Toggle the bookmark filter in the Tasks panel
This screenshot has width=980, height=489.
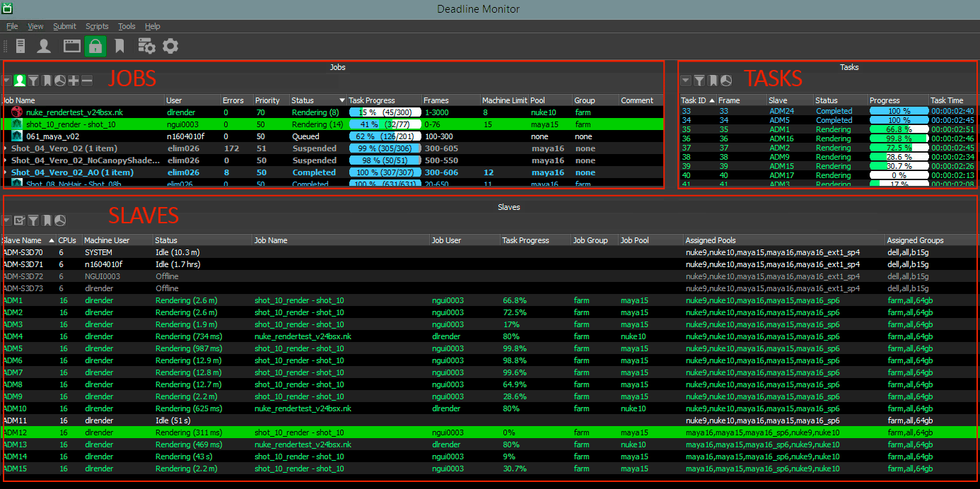pyautogui.click(x=713, y=80)
